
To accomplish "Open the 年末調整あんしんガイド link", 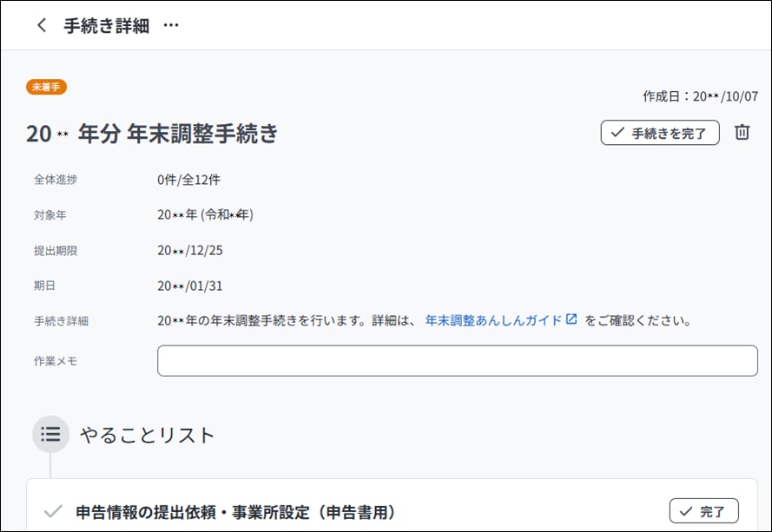I will coord(493,320).
